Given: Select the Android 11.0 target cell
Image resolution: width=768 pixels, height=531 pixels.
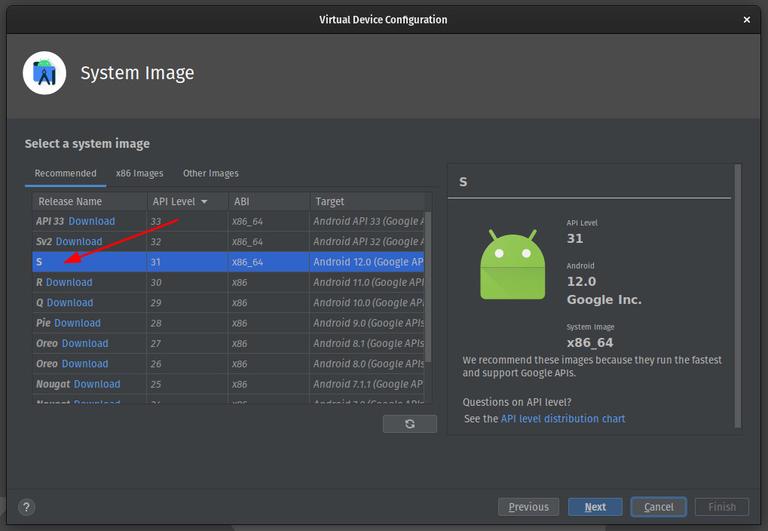Looking at the screenshot, I should 367,282.
